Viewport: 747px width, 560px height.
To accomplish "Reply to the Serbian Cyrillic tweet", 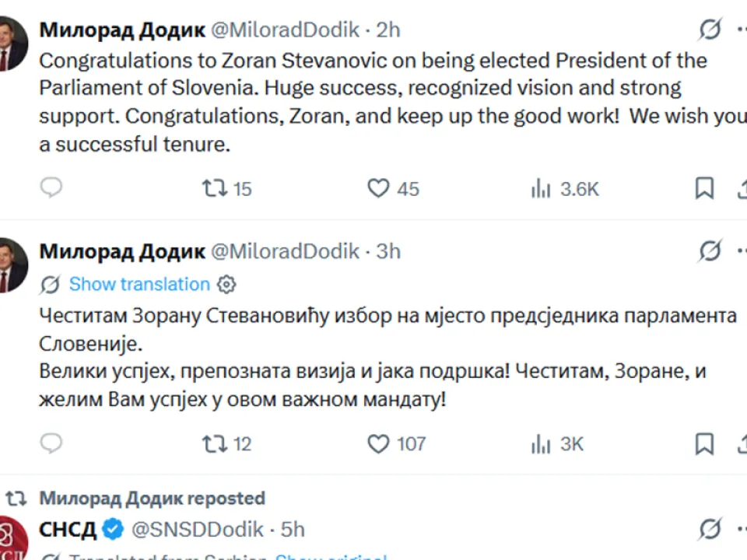I will 51,443.
